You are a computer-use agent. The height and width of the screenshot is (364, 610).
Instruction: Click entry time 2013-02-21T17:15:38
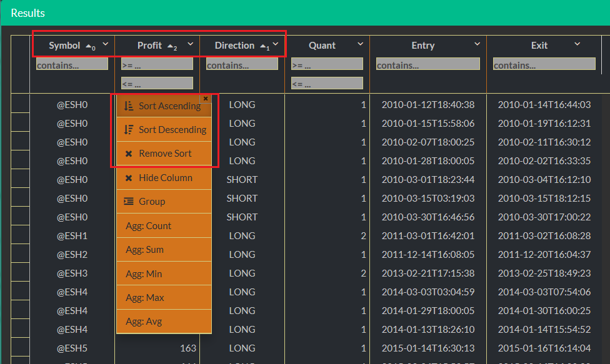[428, 273]
